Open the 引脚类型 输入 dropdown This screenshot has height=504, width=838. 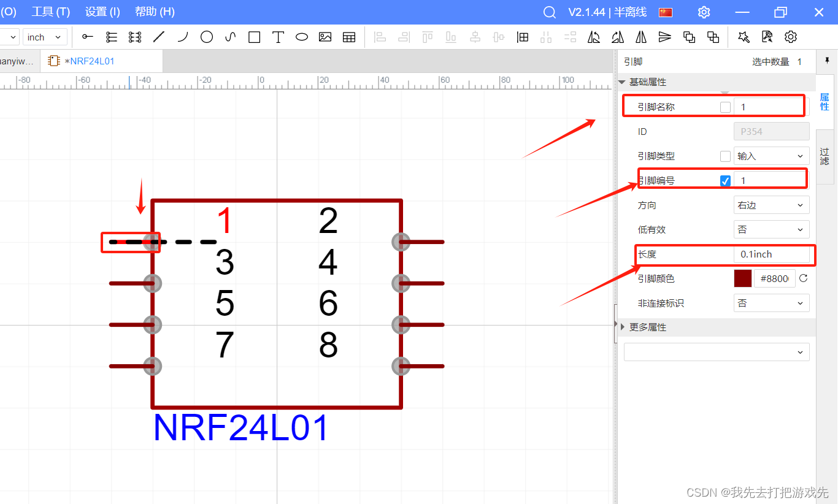(x=771, y=156)
